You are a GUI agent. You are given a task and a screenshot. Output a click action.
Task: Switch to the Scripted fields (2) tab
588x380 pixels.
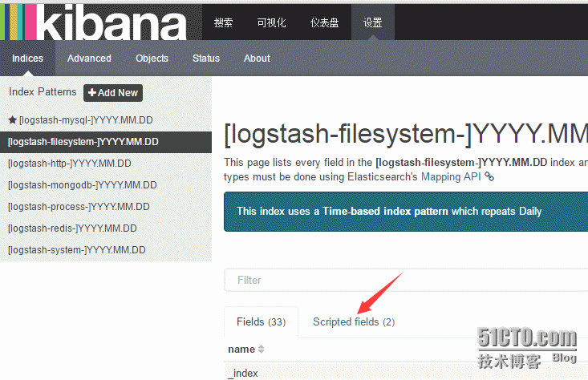point(354,322)
